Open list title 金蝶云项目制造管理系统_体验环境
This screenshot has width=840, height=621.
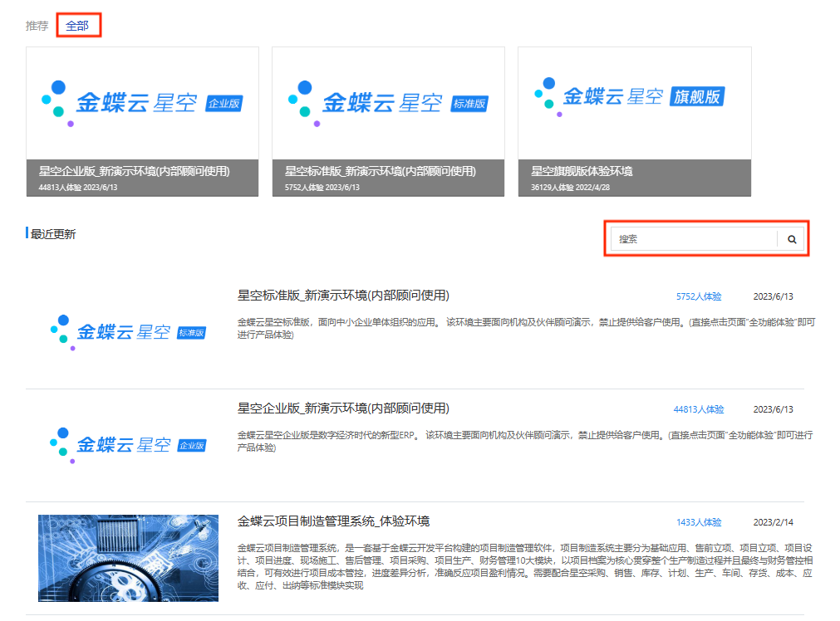[x=333, y=521]
